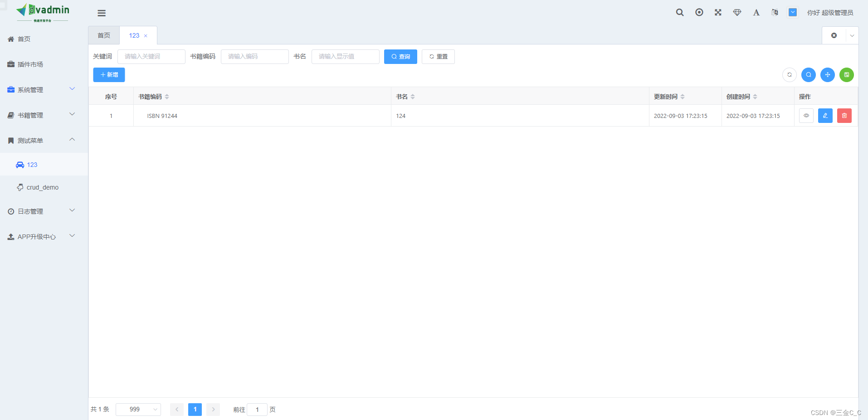868x420 pixels.
Task: Click the blue column-drag settings icon
Action: pyautogui.click(x=828, y=75)
